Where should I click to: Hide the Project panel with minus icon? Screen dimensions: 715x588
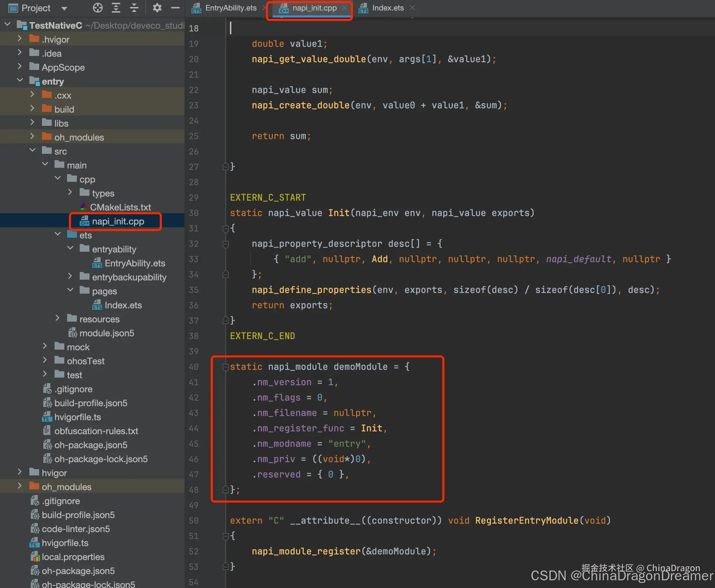[x=175, y=8]
